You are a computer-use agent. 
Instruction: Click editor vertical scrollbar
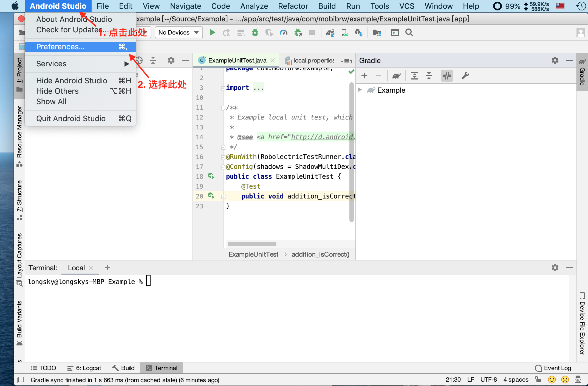[352, 152]
